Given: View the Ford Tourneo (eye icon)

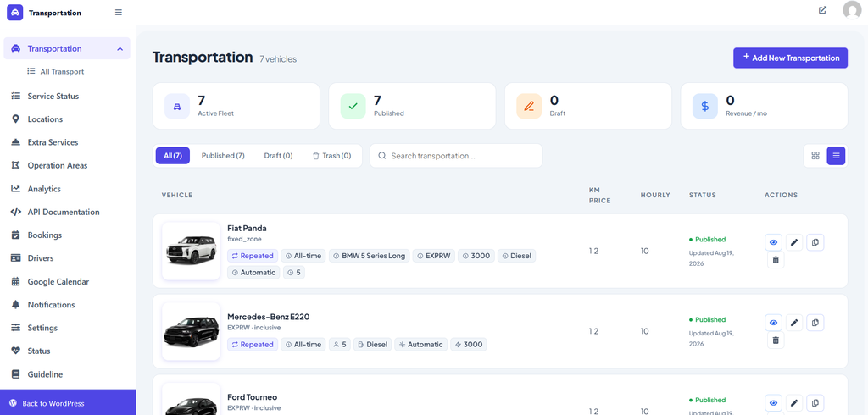Looking at the screenshot, I should [773, 403].
